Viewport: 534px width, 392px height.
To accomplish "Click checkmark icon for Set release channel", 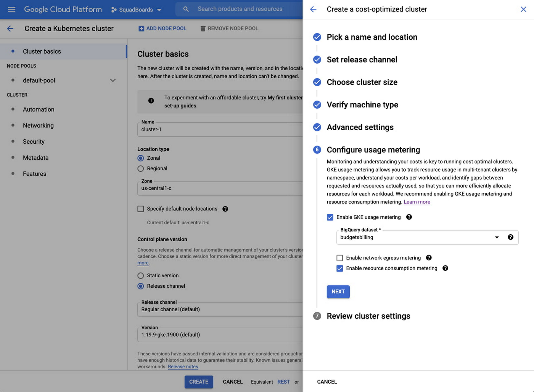I will pyautogui.click(x=317, y=59).
